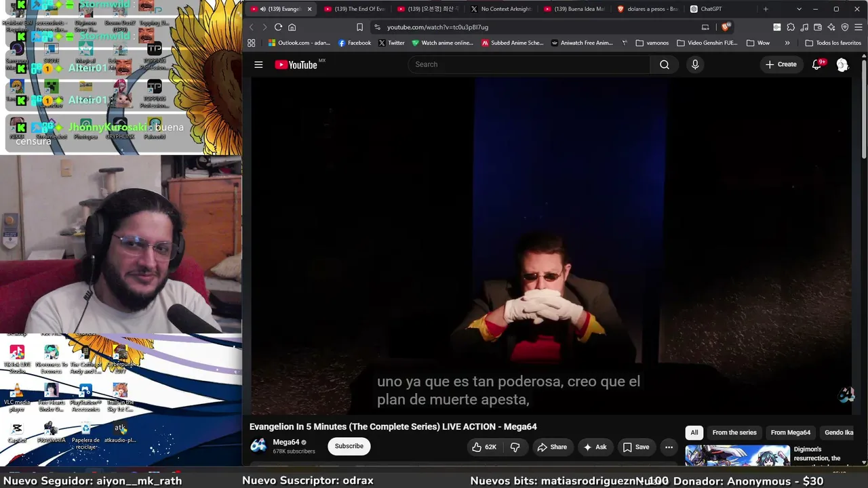Open Digimon's resurrection recommended video thumbnail
This screenshot has width=868, height=488.
(x=737, y=455)
